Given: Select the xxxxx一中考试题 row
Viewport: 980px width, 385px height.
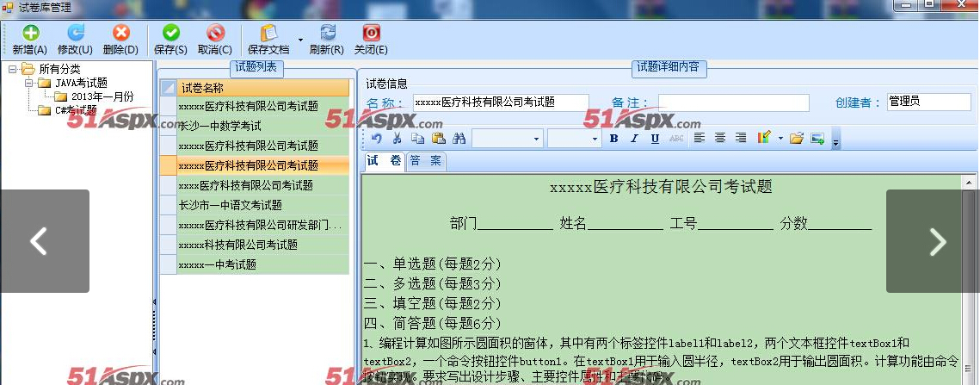Looking at the screenshot, I should [263, 264].
